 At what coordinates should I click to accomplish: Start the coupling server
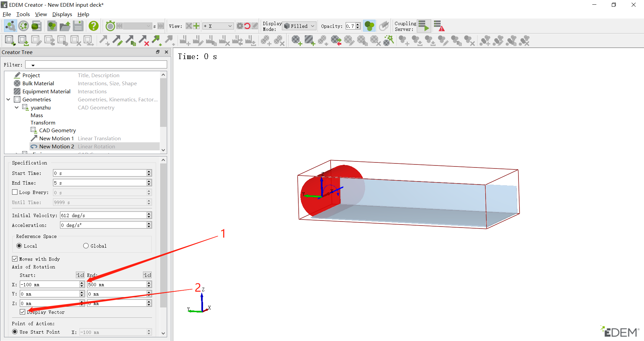coord(424,26)
